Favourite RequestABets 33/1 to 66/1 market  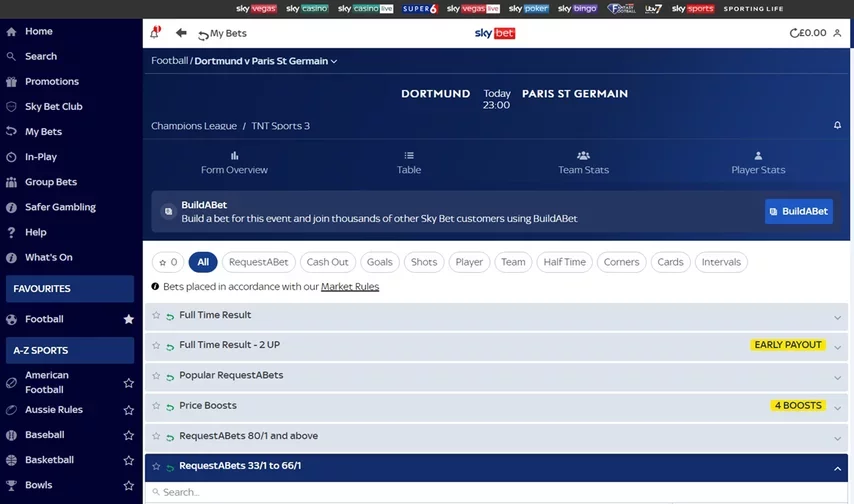156,466
